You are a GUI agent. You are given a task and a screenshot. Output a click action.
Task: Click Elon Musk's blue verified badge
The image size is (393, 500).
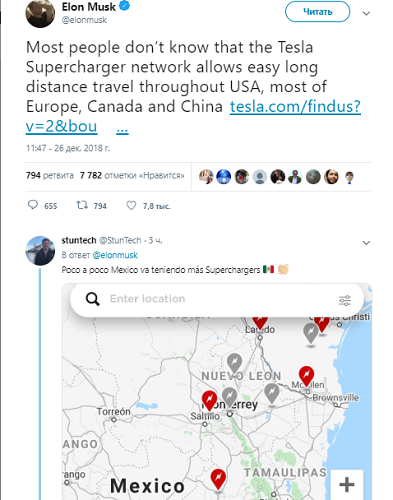[124, 6]
